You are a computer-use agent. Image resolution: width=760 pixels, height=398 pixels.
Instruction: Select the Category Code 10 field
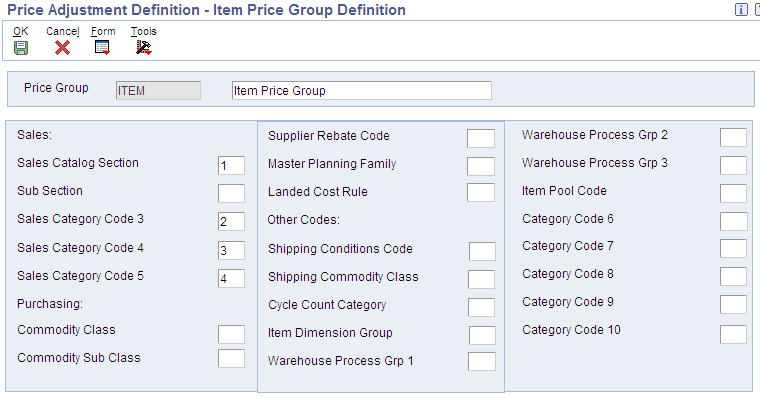coord(733,334)
